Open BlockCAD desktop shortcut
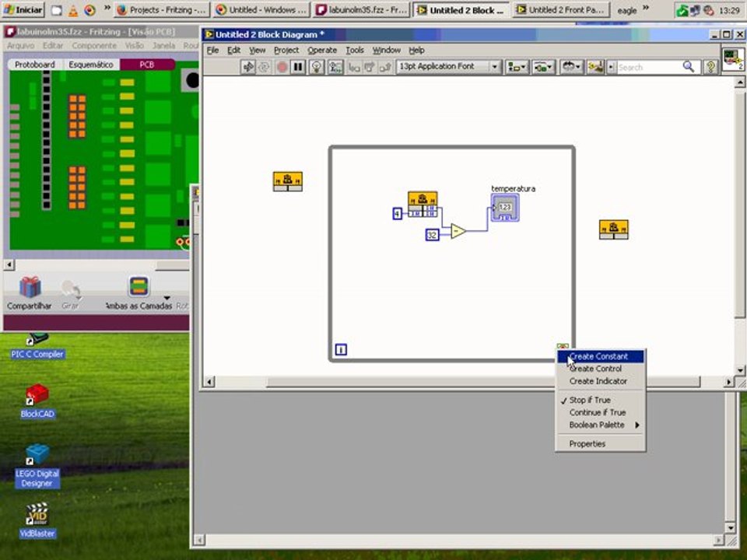This screenshot has width=747, height=560. click(37, 401)
